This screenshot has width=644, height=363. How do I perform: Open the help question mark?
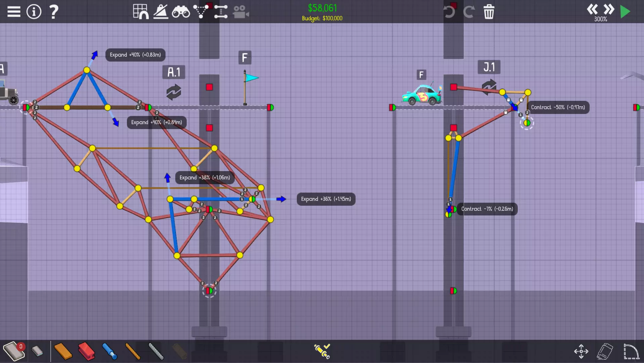pyautogui.click(x=53, y=12)
